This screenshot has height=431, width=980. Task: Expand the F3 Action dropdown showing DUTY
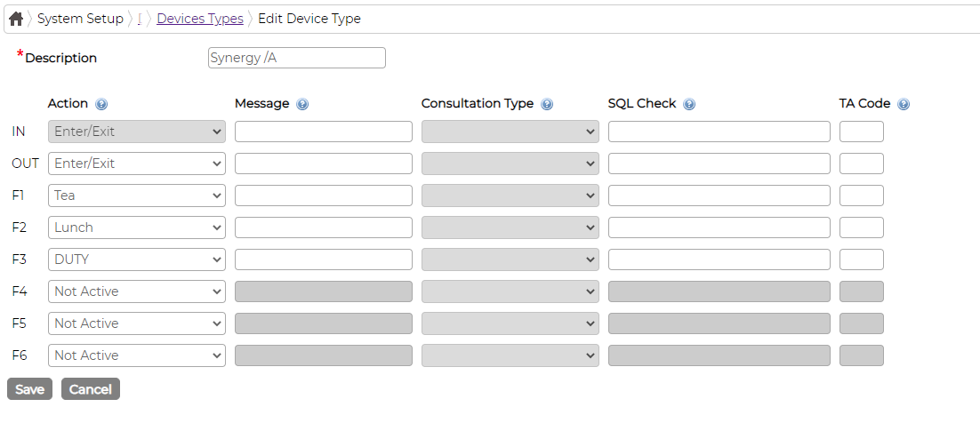point(137,259)
